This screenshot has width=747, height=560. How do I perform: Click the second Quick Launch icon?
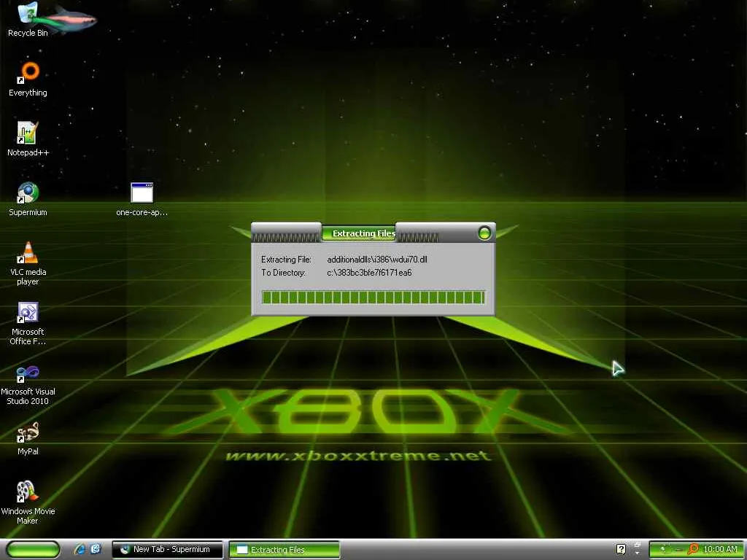click(x=96, y=550)
